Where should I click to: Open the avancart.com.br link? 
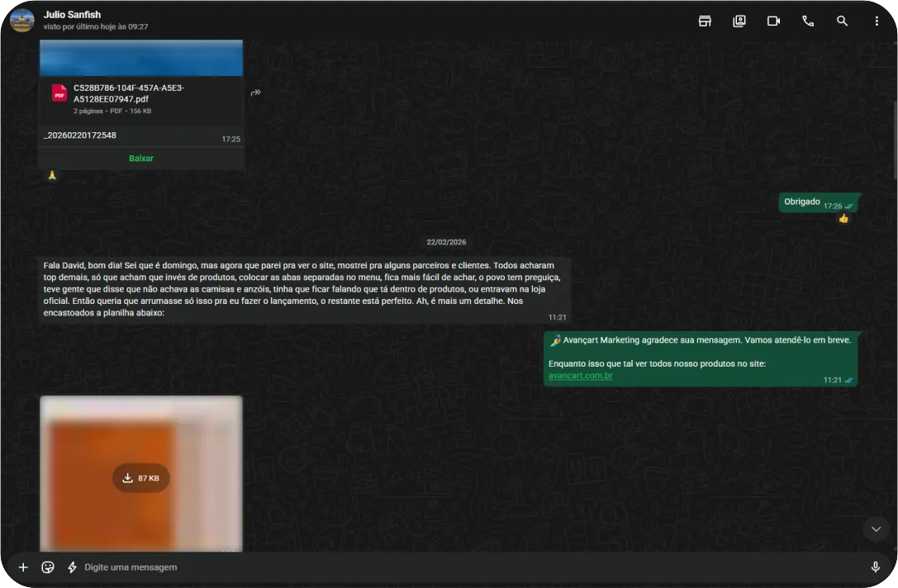[580, 376]
